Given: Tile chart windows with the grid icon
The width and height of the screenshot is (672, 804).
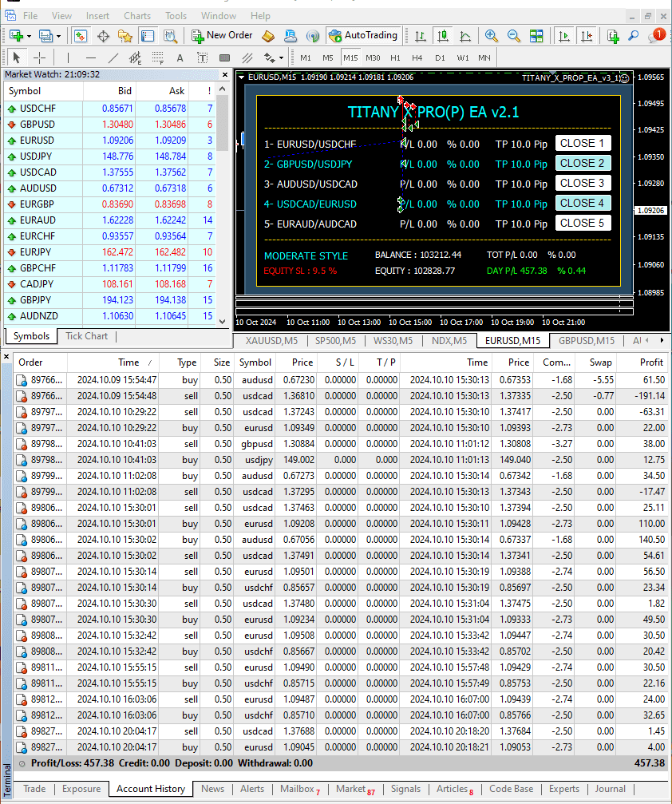Looking at the screenshot, I should click(536, 36).
